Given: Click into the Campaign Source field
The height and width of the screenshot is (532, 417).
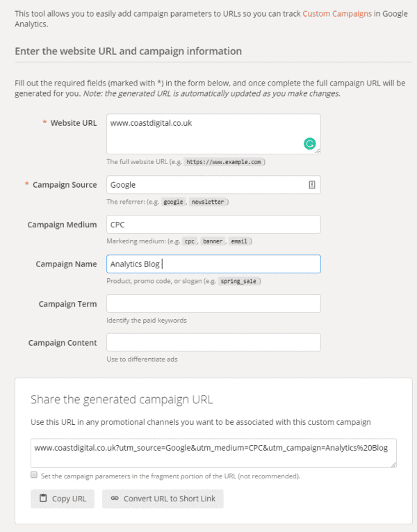Looking at the screenshot, I should 205,185.
